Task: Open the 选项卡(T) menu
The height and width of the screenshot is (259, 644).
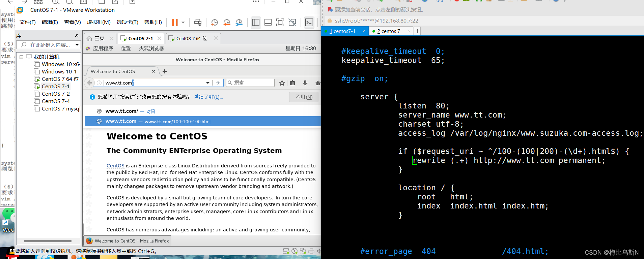Action: click(x=128, y=22)
